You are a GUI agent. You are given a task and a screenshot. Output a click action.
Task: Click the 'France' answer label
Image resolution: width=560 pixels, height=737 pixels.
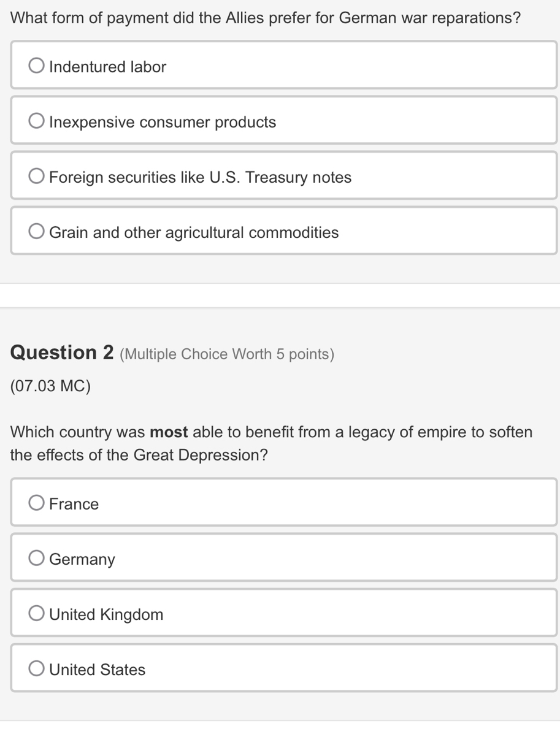pyautogui.click(x=74, y=505)
